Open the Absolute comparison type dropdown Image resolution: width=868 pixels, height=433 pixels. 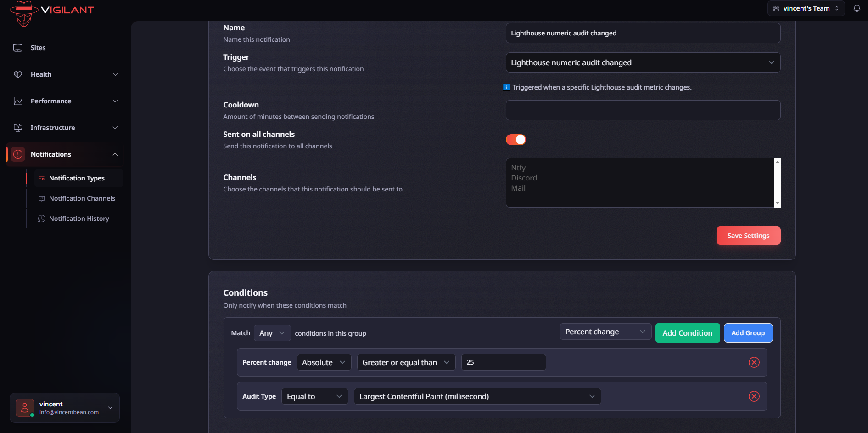click(324, 362)
